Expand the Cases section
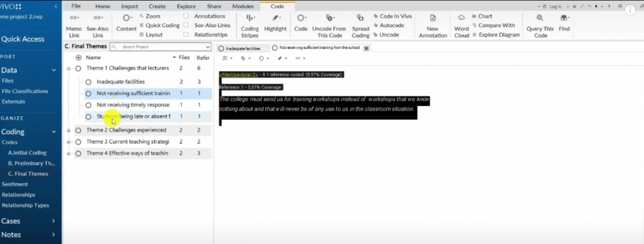 54,221
